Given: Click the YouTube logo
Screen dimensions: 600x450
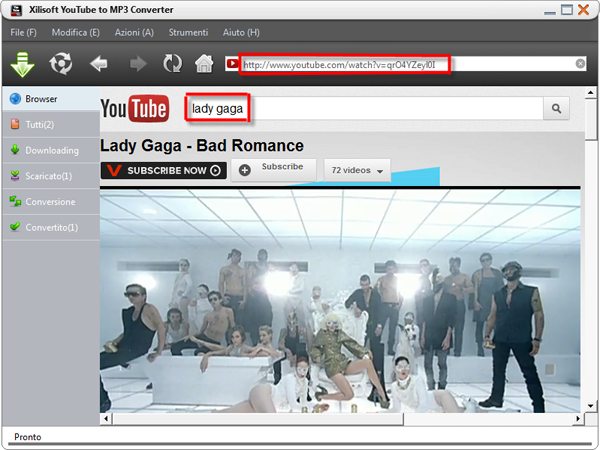Looking at the screenshot, I should 135,109.
